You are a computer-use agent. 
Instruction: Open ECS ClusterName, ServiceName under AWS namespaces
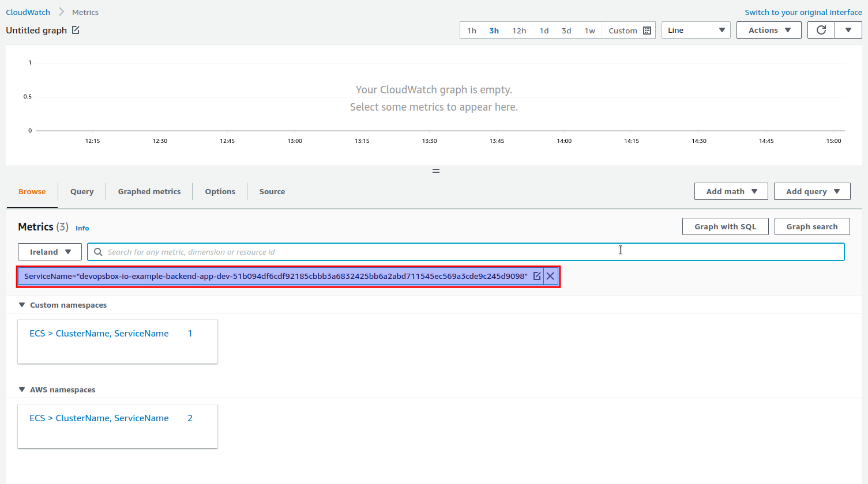click(x=99, y=418)
